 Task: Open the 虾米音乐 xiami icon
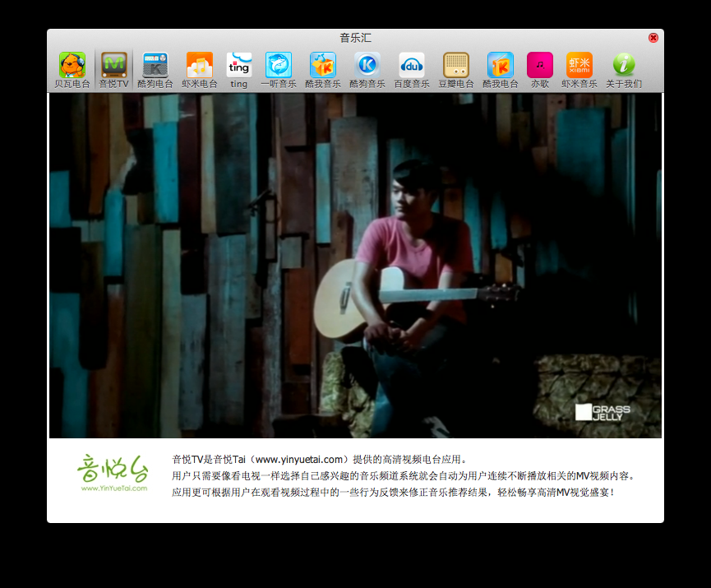click(579, 70)
